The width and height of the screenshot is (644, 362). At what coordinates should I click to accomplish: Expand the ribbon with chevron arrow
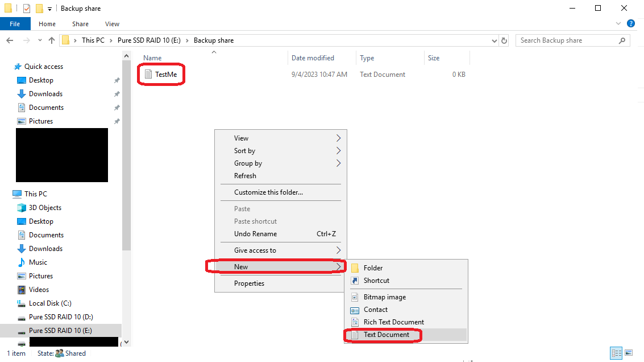tap(619, 24)
